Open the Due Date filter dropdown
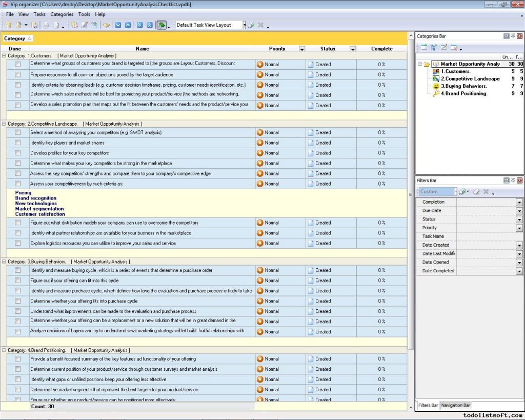The image size is (525, 420). (x=519, y=210)
